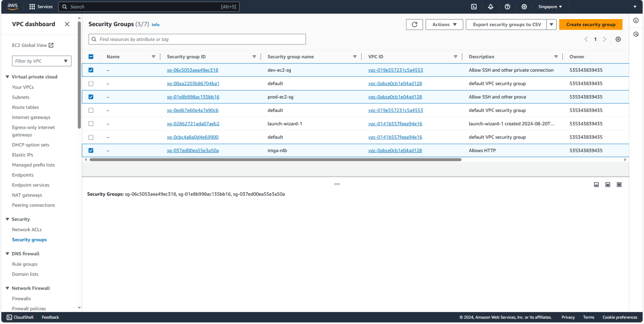Open Route tables in the sidebar
The image size is (644, 324).
click(x=25, y=108)
